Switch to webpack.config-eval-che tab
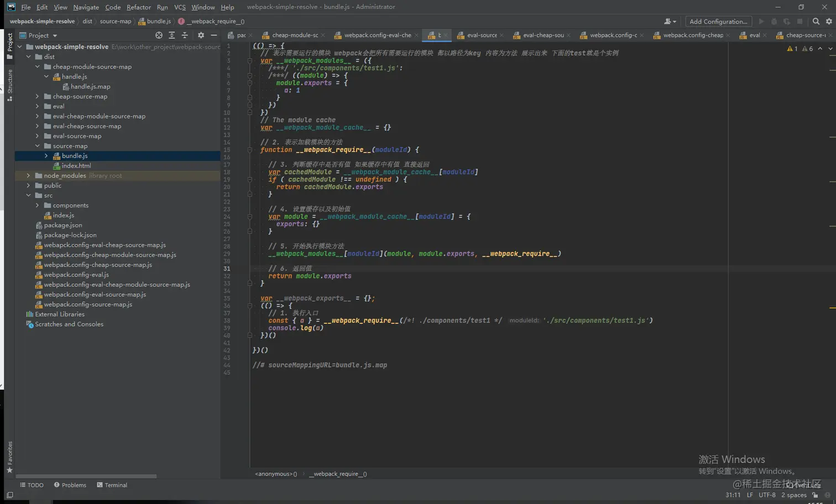Screen dimensions: 836x504 377,35
